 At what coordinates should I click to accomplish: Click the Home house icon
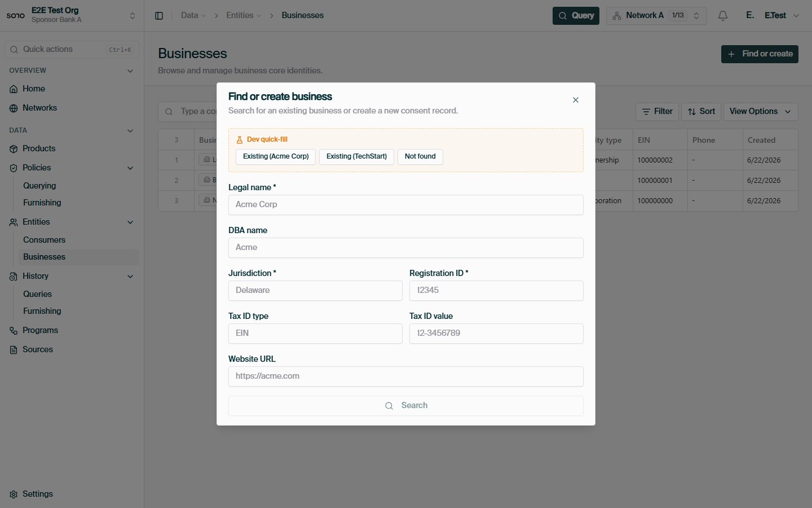click(x=14, y=89)
